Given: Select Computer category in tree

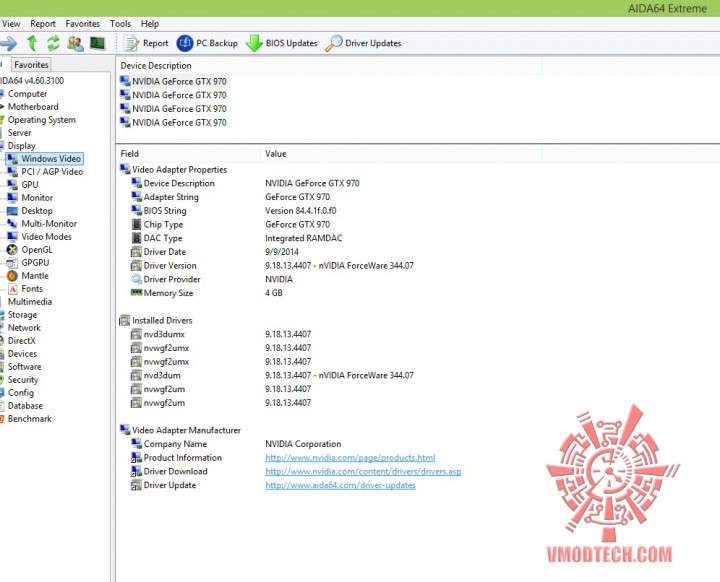Looking at the screenshot, I should (x=27, y=94).
